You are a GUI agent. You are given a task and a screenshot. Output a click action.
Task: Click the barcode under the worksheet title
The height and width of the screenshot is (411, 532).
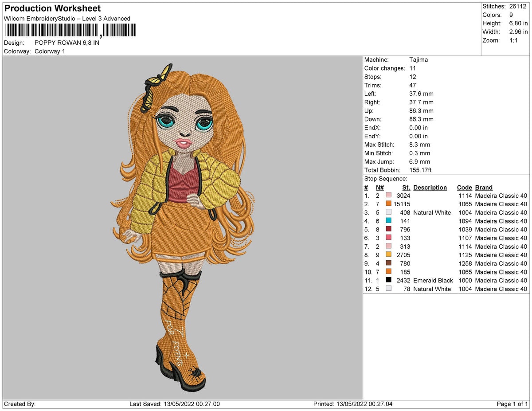pyautogui.click(x=71, y=31)
